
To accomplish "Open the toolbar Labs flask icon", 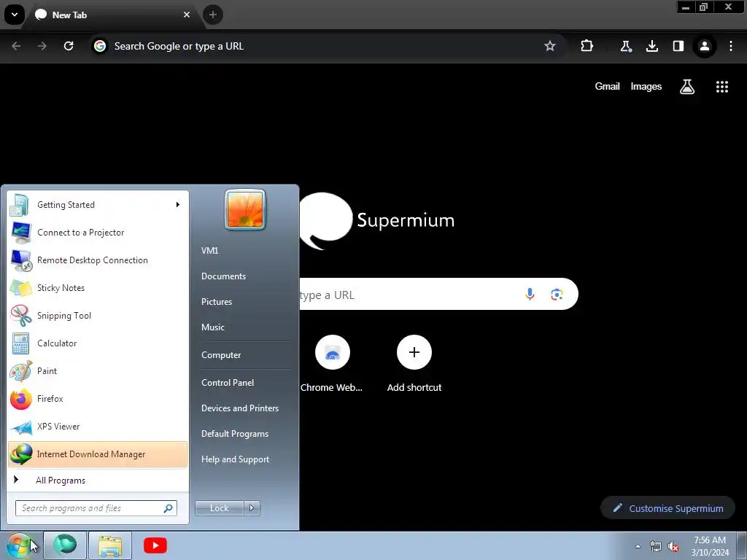I will click(x=625, y=46).
